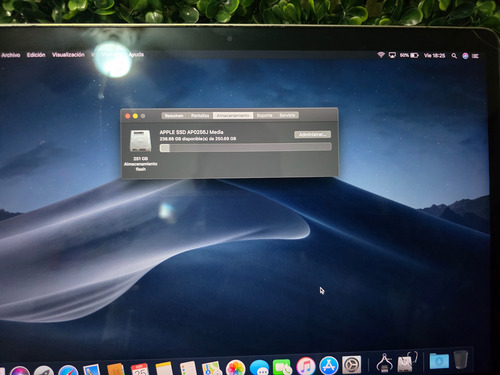The image size is (500, 375).
Task: Launch Safari from the Dock
Action: pyautogui.click(x=68, y=370)
